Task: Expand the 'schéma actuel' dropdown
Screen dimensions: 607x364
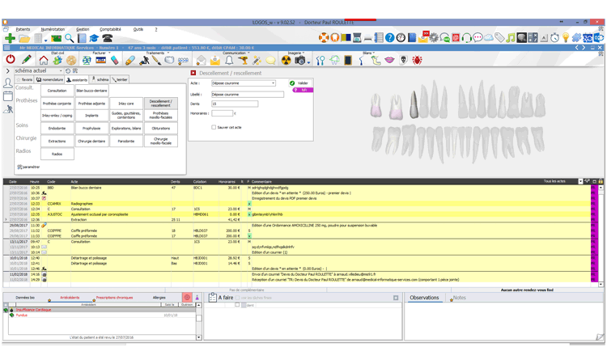Action: point(60,71)
